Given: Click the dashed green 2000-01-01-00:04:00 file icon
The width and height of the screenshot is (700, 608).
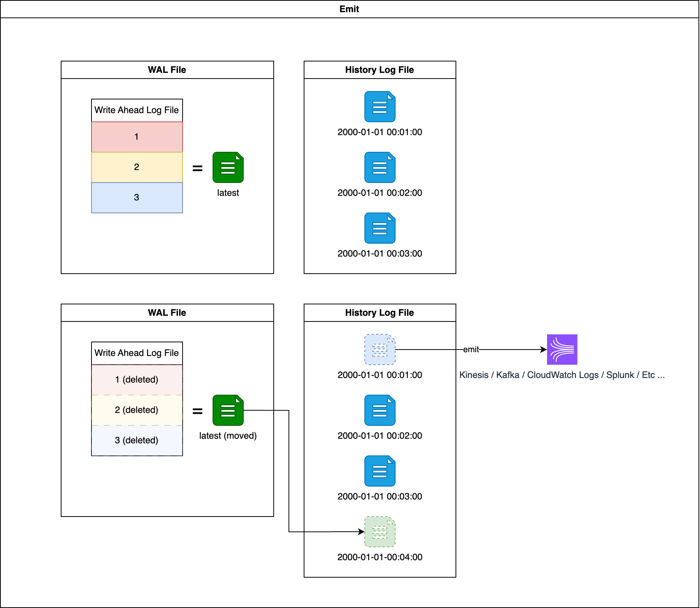Looking at the screenshot, I should click(380, 532).
